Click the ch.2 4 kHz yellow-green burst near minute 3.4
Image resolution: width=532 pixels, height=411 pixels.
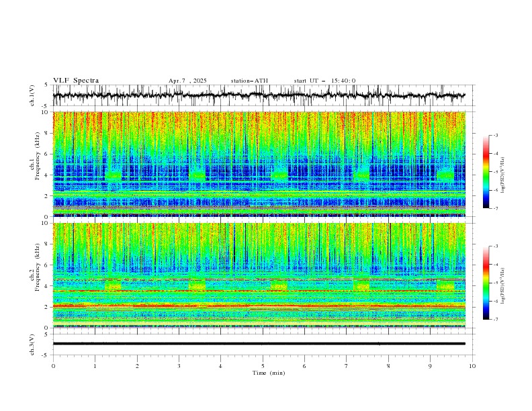pyautogui.click(x=197, y=285)
